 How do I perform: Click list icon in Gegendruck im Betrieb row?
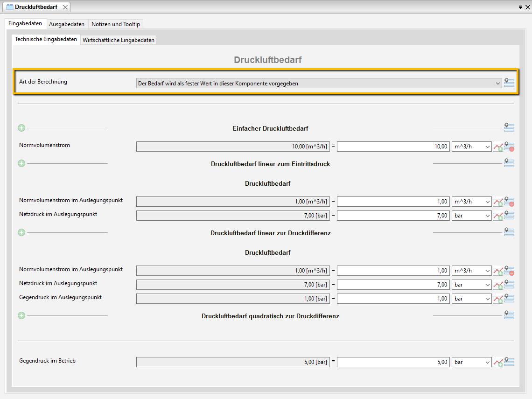coord(509,362)
